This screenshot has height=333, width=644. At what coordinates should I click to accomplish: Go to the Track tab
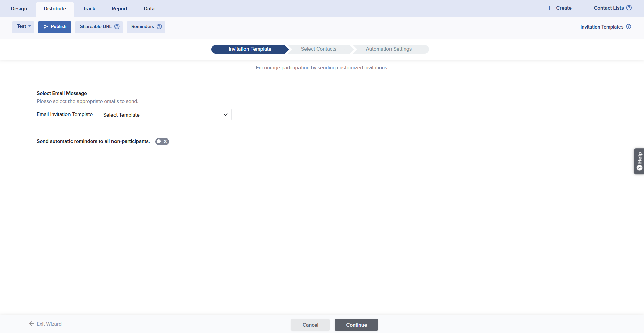pyautogui.click(x=89, y=9)
